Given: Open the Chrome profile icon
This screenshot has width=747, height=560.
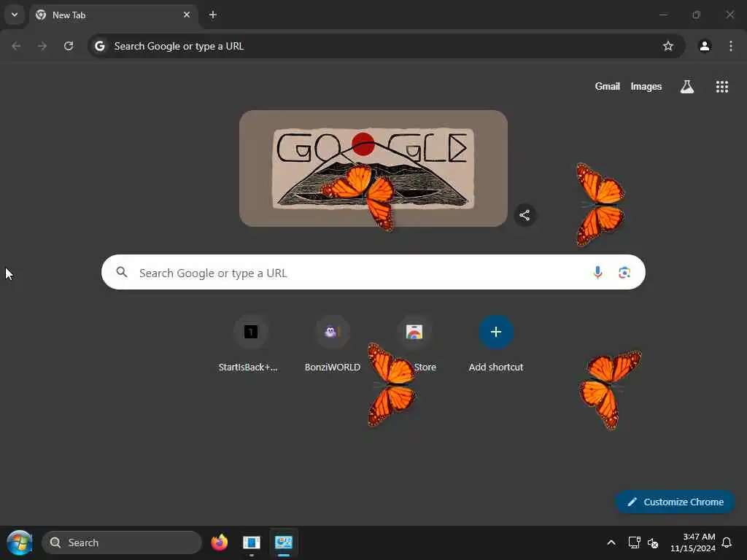Looking at the screenshot, I should point(705,46).
